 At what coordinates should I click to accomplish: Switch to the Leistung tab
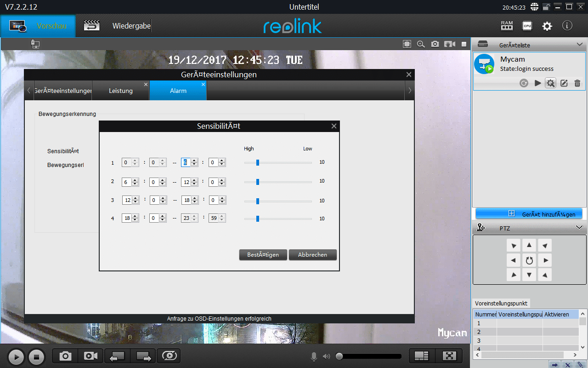click(x=121, y=91)
